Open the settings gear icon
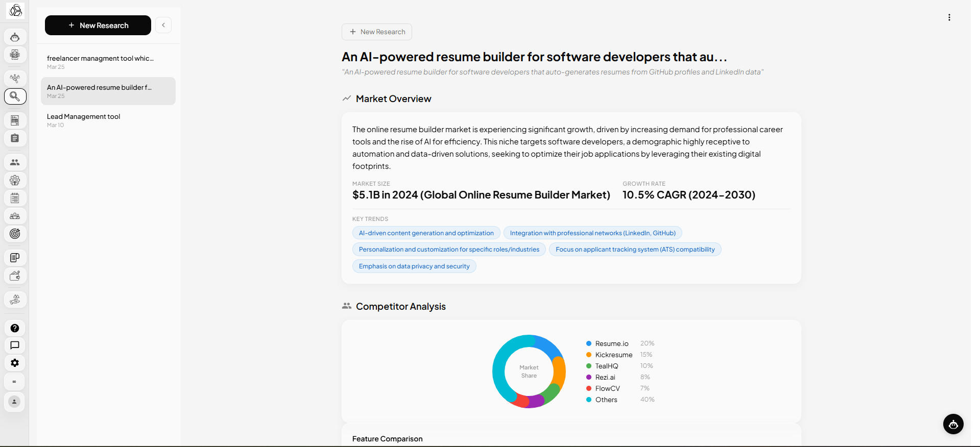 (x=15, y=363)
